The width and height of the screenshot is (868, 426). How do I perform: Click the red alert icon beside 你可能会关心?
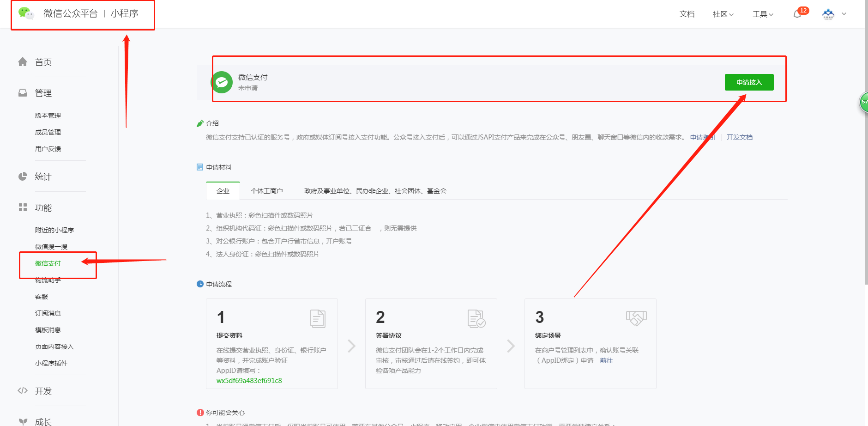tap(200, 413)
